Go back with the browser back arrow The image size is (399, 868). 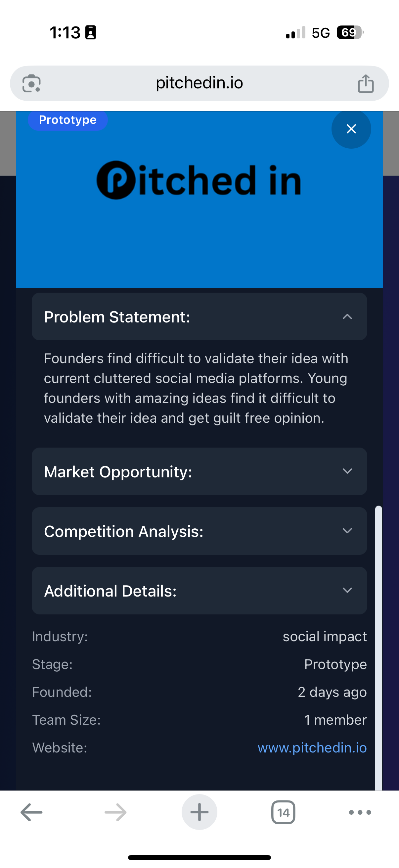tap(32, 812)
